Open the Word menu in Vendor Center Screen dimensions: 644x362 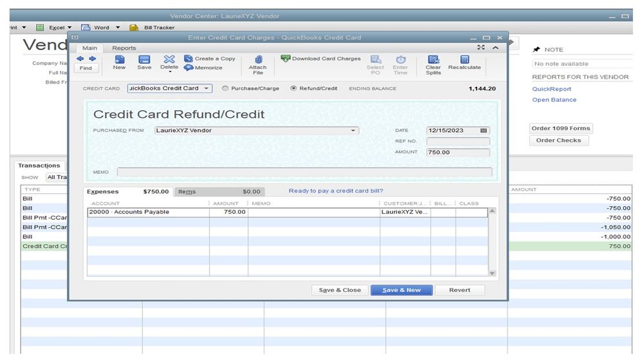pyautogui.click(x=106, y=28)
